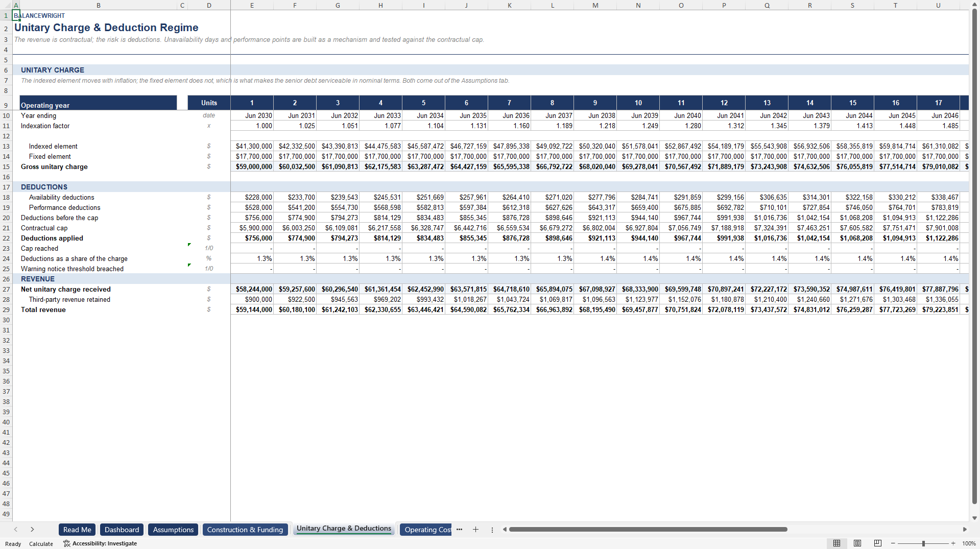Select the Contractual cap label

[44, 228]
